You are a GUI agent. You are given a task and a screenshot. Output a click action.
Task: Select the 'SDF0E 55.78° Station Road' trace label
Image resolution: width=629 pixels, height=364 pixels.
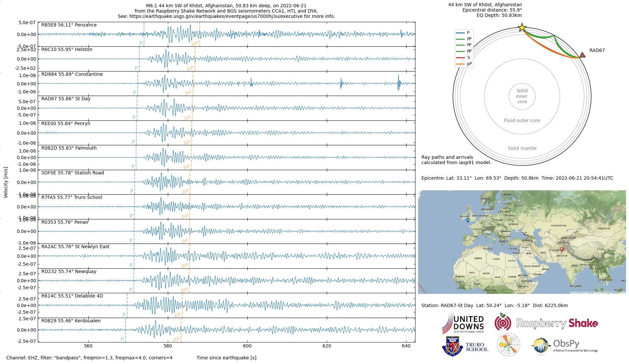point(73,173)
